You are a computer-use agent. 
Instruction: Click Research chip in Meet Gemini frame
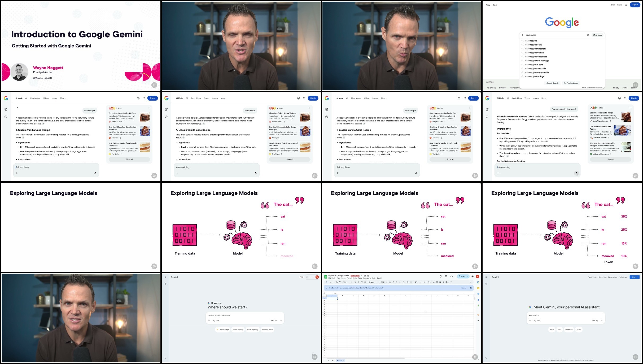(569, 330)
